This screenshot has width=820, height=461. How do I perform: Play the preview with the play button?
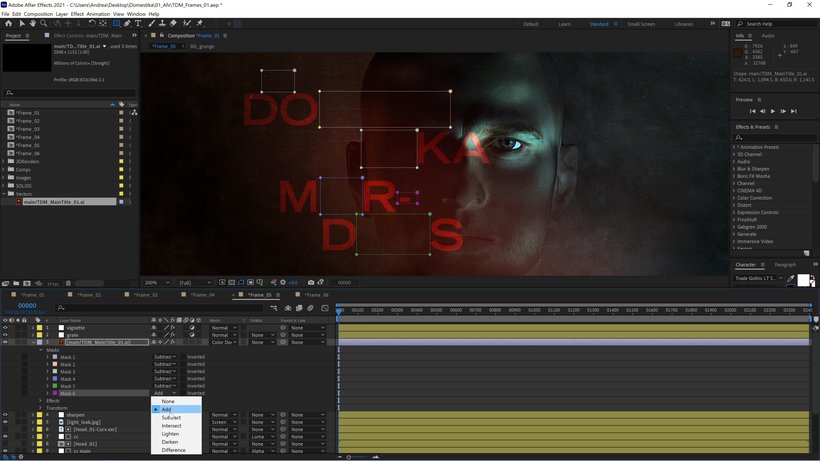click(x=773, y=111)
